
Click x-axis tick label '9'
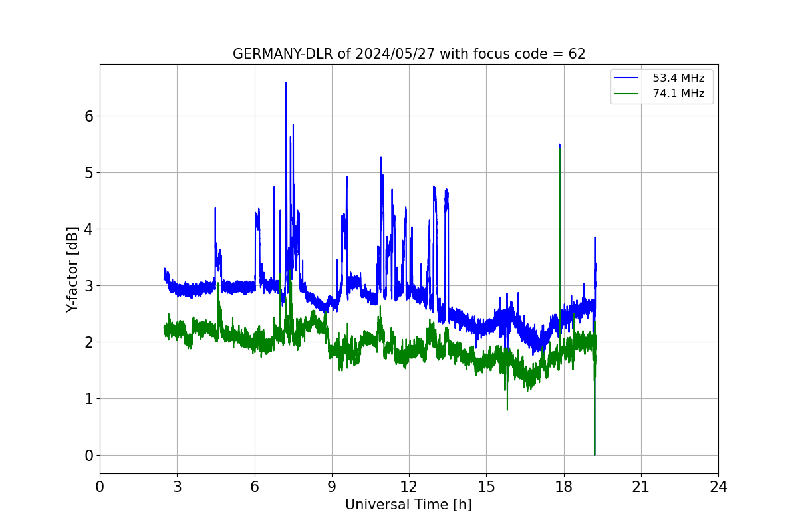(x=332, y=487)
